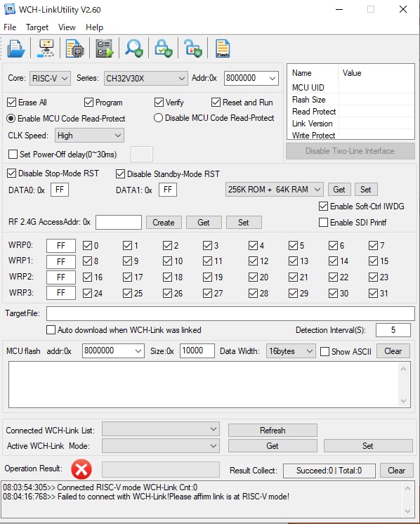Click the MCU UID row

coord(351,88)
